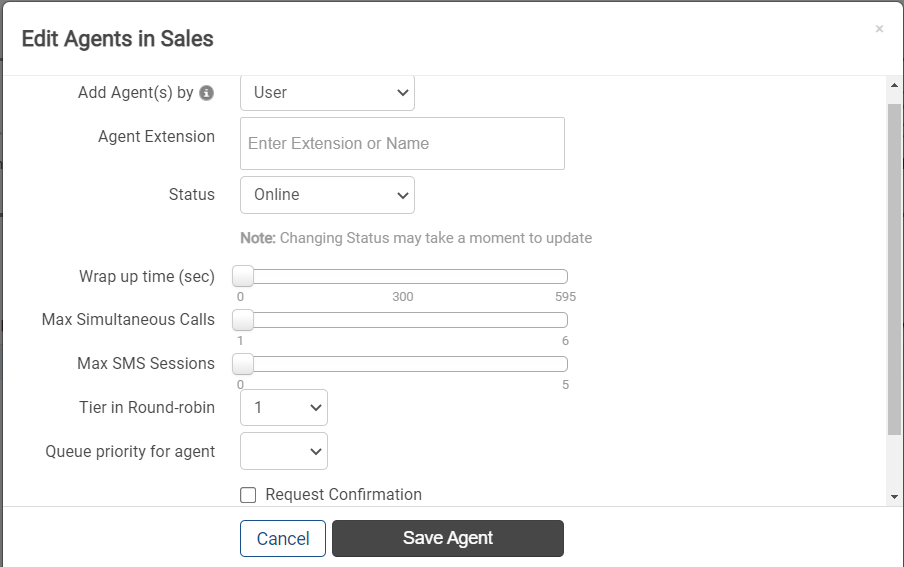904x567 pixels.
Task: Click the Wrap up time slider handle
Action: coord(243,276)
